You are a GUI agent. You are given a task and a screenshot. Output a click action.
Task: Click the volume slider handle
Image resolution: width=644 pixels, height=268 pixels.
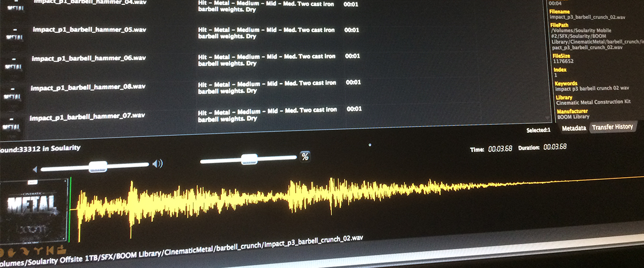tap(98, 166)
